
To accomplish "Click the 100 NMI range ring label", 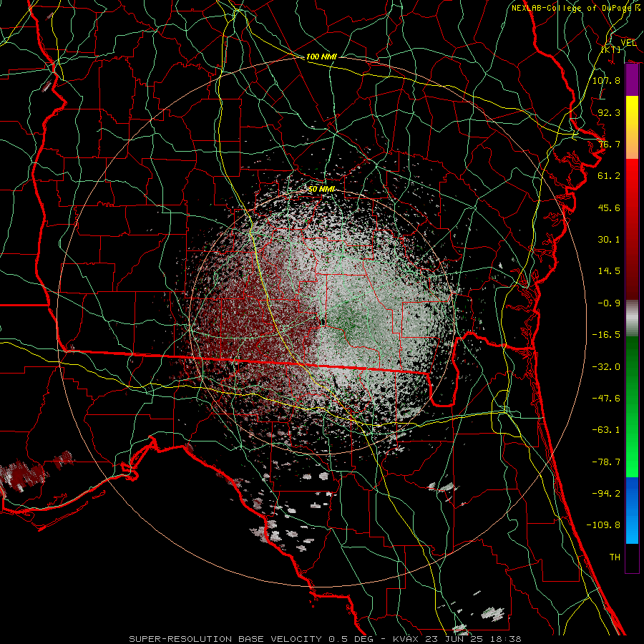I will [321, 57].
